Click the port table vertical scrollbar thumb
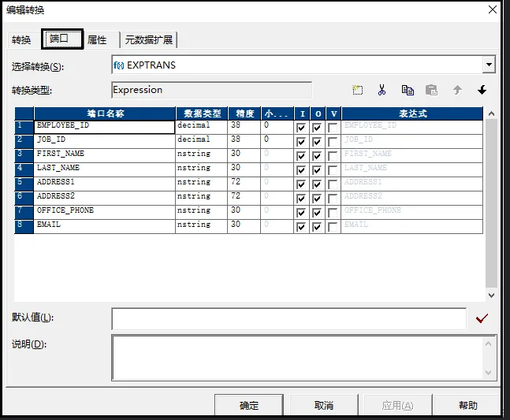Viewport: 510px width, 420px height. click(491, 203)
